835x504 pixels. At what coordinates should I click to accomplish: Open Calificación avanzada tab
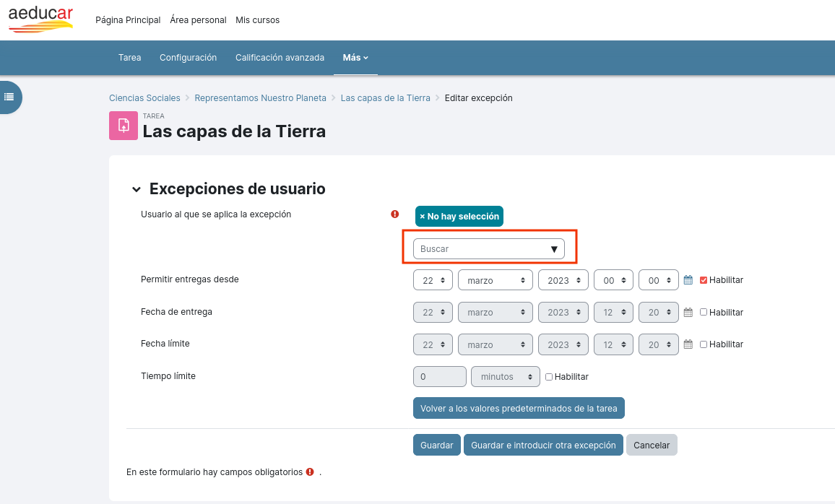point(280,58)
